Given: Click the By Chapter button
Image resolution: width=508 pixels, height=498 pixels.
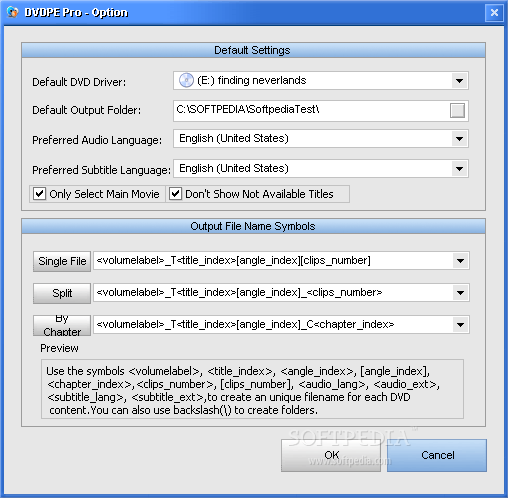Looking at the screenshot, I should coord(62,325).
